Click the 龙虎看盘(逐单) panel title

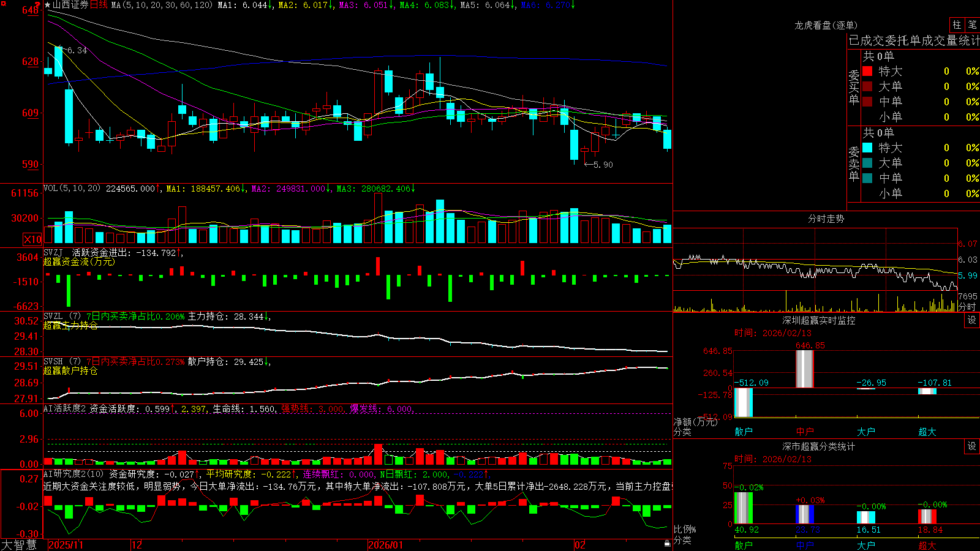point(826,25)
